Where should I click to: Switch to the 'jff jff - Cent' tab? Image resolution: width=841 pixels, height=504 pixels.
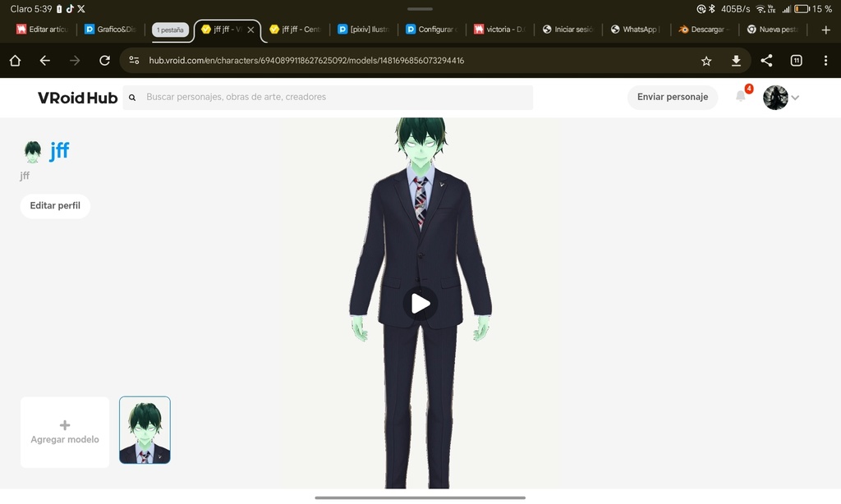click(295, 30)
